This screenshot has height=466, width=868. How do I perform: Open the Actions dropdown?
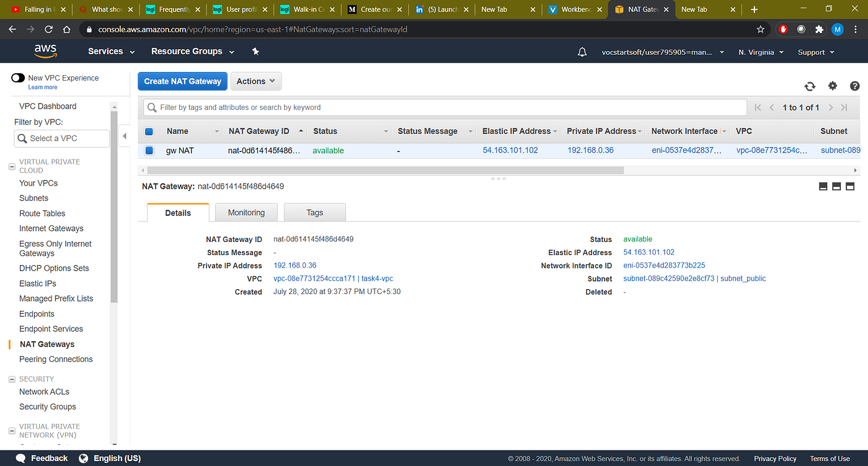point(255,81)
